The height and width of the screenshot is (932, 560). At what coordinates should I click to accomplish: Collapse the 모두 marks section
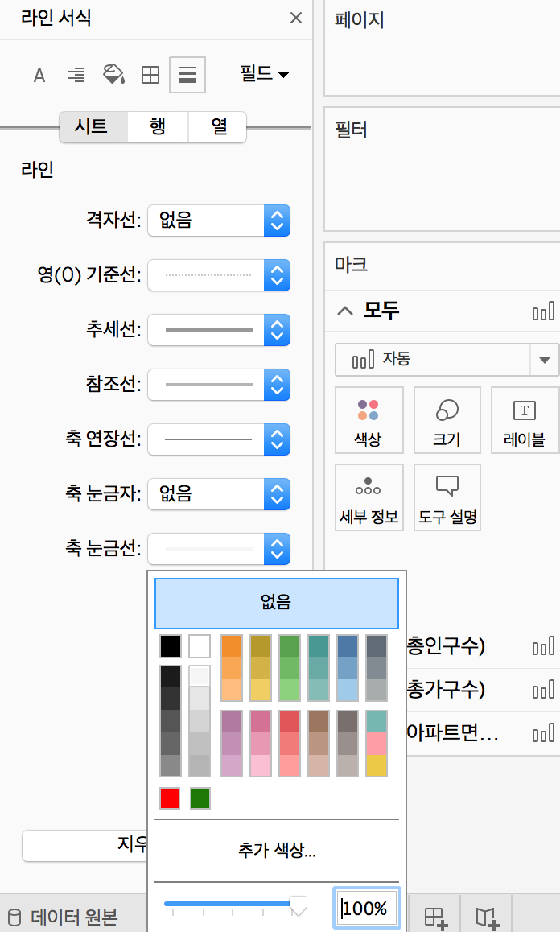pyautogui.click(x=345, y=311)
